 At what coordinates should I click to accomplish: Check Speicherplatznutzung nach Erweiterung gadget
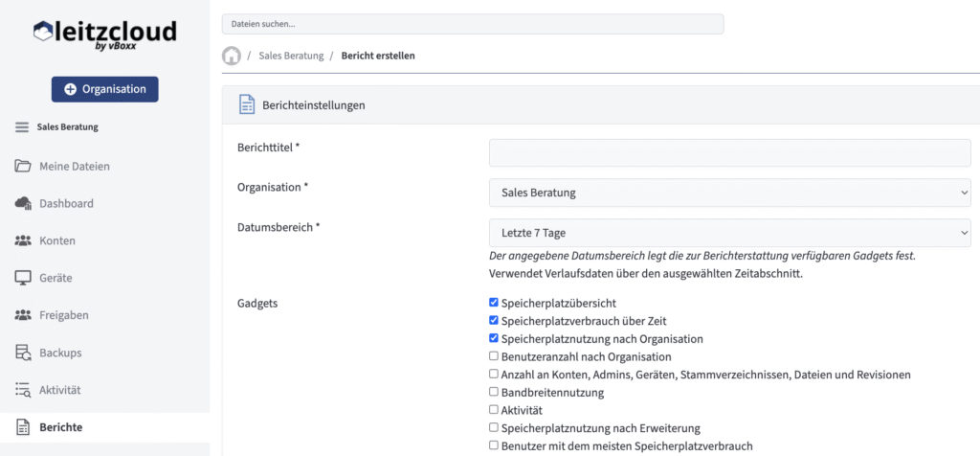pos(494,428)
